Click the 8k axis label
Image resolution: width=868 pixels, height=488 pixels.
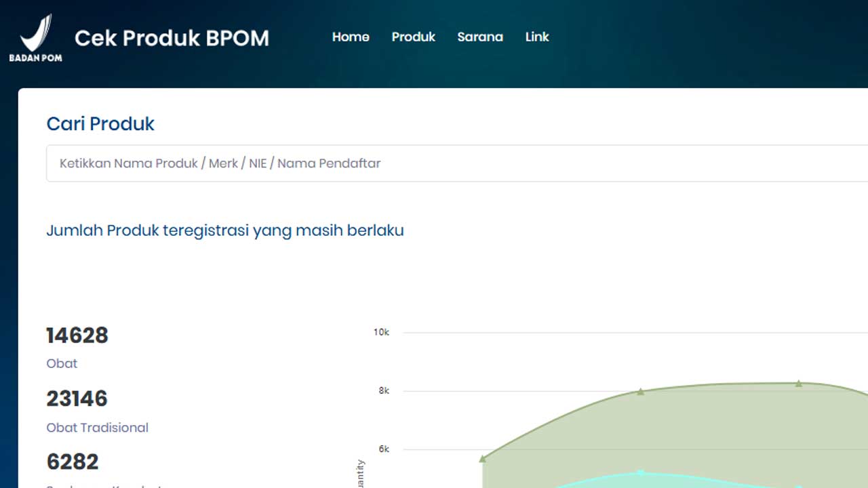coord(383,390)
